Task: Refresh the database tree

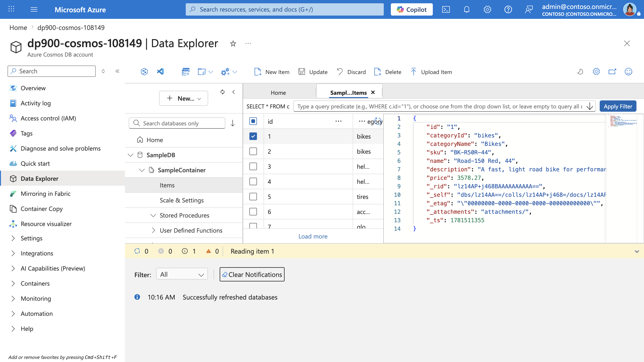Action: pos(223,92)
